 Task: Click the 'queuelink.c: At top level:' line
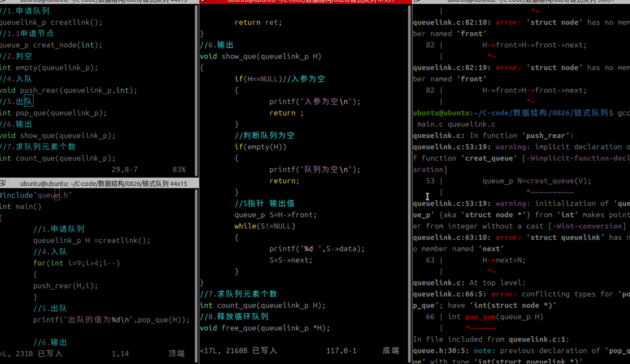click(x=469, y=283)
